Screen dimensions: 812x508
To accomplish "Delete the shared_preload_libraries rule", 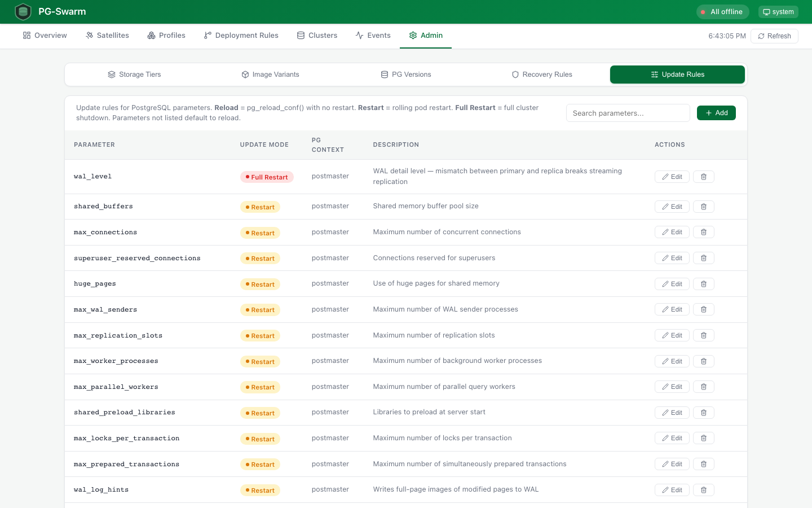I will 703,413.
